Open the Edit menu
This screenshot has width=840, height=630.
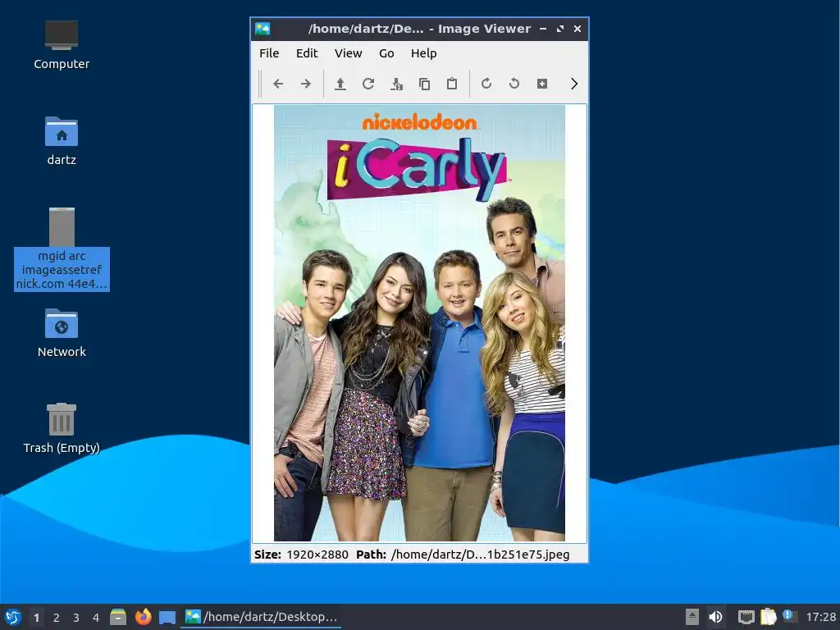pyautogui.click(x=307, y=53)
